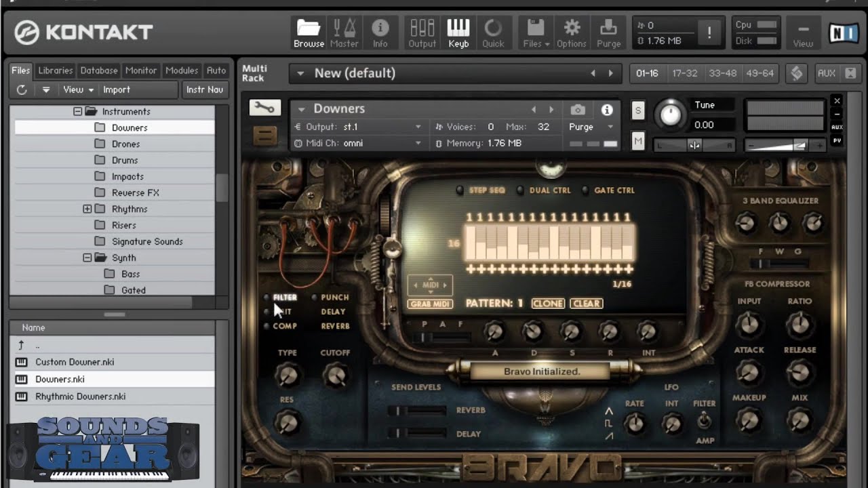Viewport: 868px width, 488px height.
Task: Solo the Downers instrument
Action: (x=638, y=110)
